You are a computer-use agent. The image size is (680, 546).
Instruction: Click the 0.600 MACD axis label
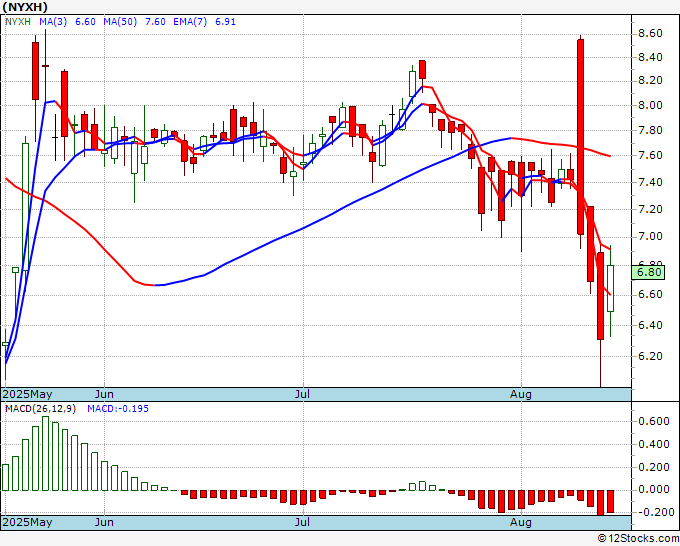654,422
